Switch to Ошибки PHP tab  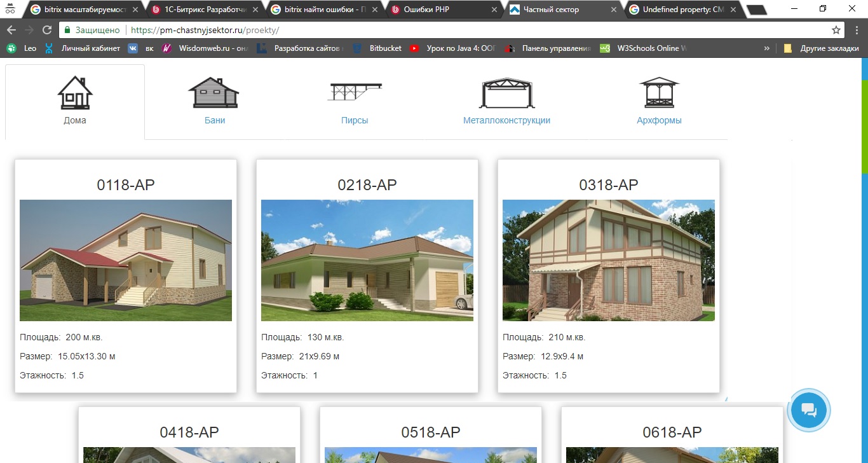[x=442, y=10]
